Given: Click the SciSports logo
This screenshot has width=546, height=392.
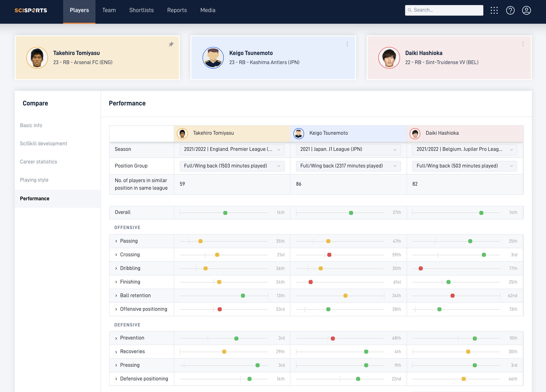Looking at the screenshot, I should click(x=31, y=10).
